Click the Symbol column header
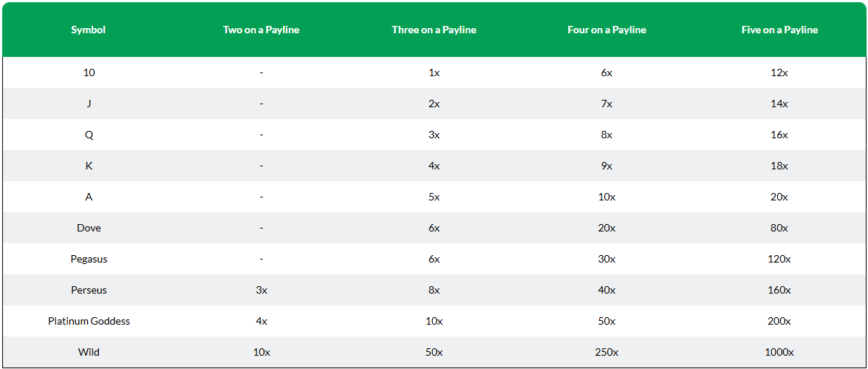 tap(89, 30)
